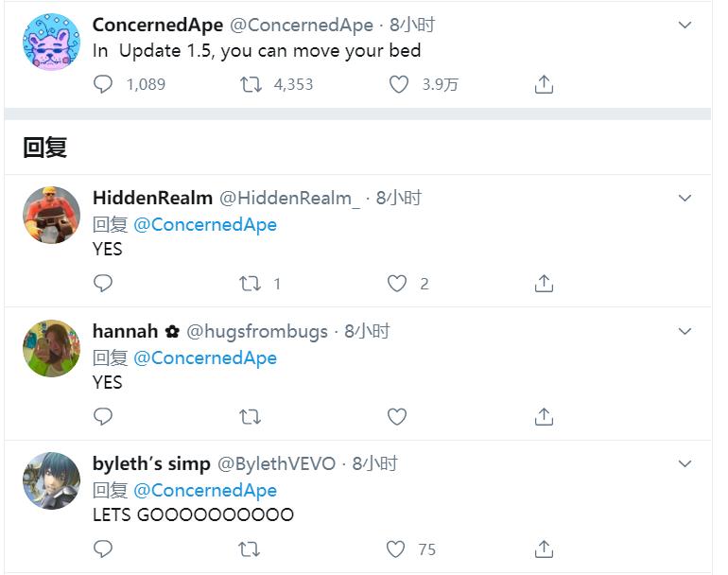
Task: Open the dropdown arrow on hannah's reply
Action: click(x=686, y=332)
